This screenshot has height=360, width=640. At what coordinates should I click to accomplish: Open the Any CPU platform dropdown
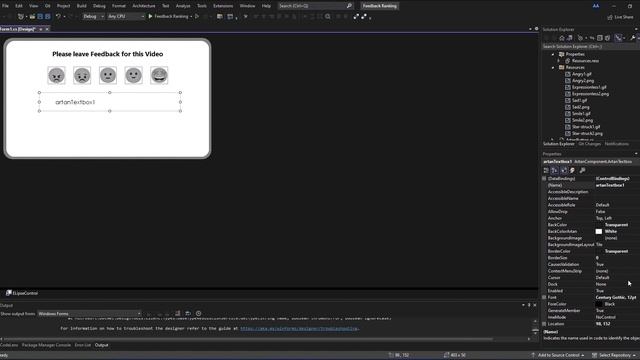[126, 16]
